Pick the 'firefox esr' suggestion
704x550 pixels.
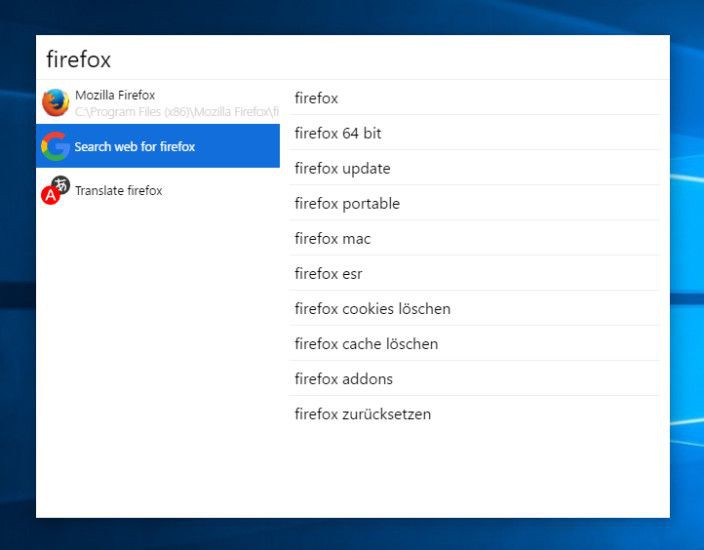[x=474, y=273]
